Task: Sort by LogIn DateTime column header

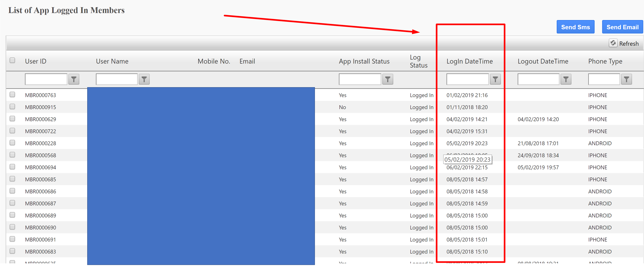Action: [x=470, y=61]
